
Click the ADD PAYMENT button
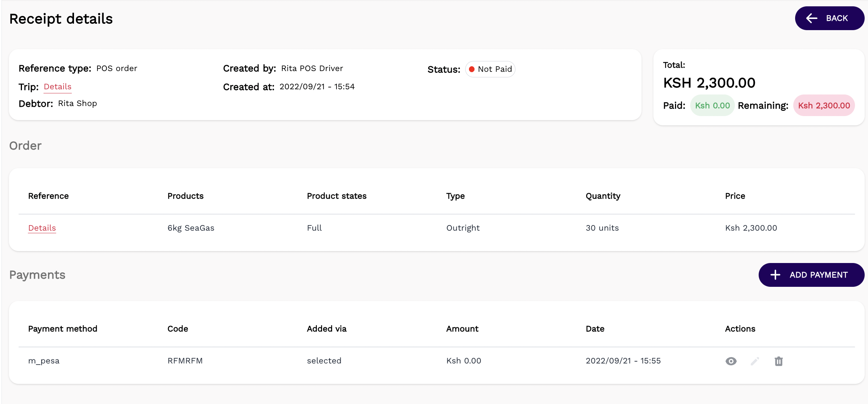pyautogui.click(x=811, y=275)
